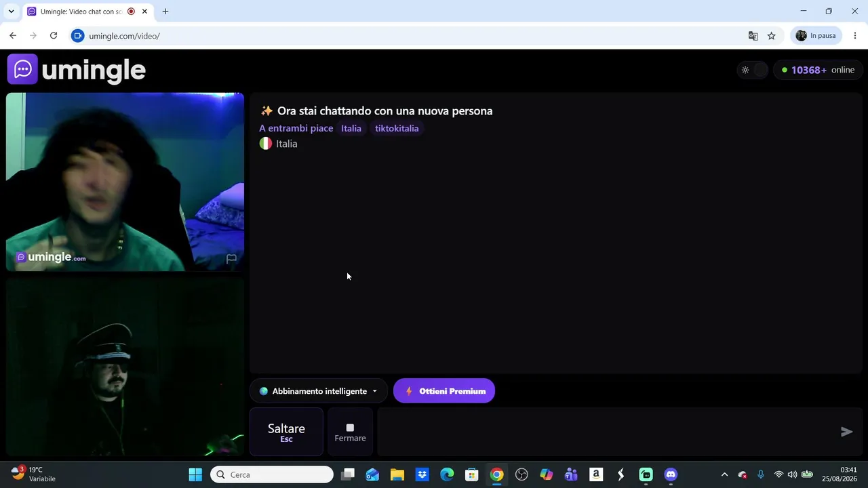Viewport: 868px width, 488px height.
Task: Skip to next person with Saltare
Action: point(286,432)
